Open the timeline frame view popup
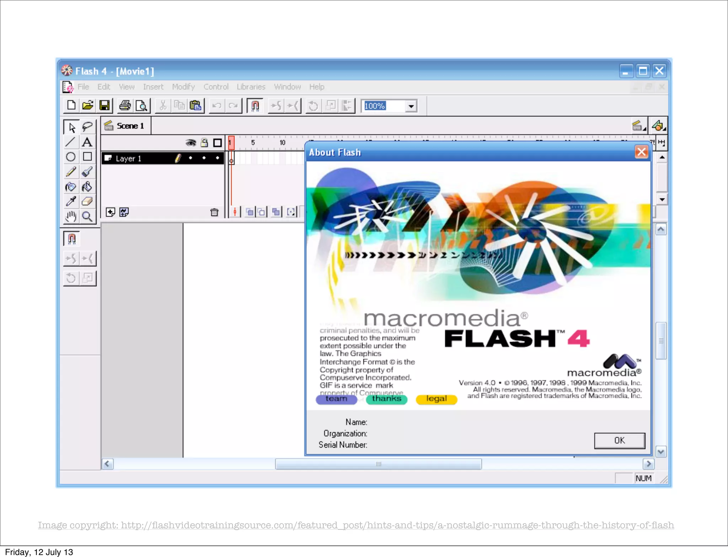This screenshot has width=728, height=560. coord(662,143)
